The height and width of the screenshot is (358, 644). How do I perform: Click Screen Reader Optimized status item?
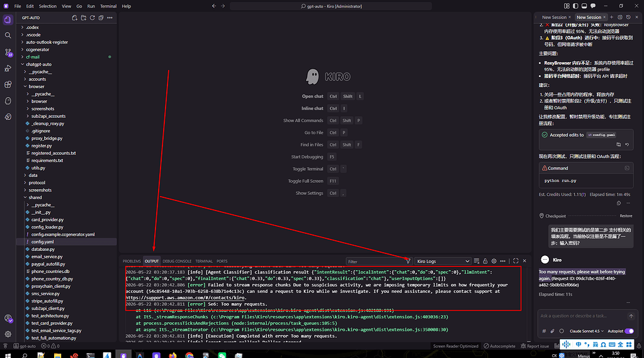pyautogui.click(x=456, y=346)
